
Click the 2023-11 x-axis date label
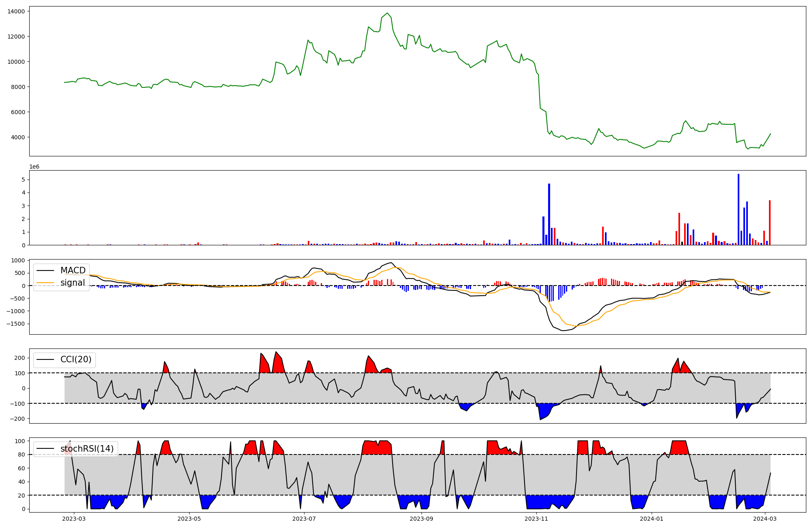tap(536, 519)
